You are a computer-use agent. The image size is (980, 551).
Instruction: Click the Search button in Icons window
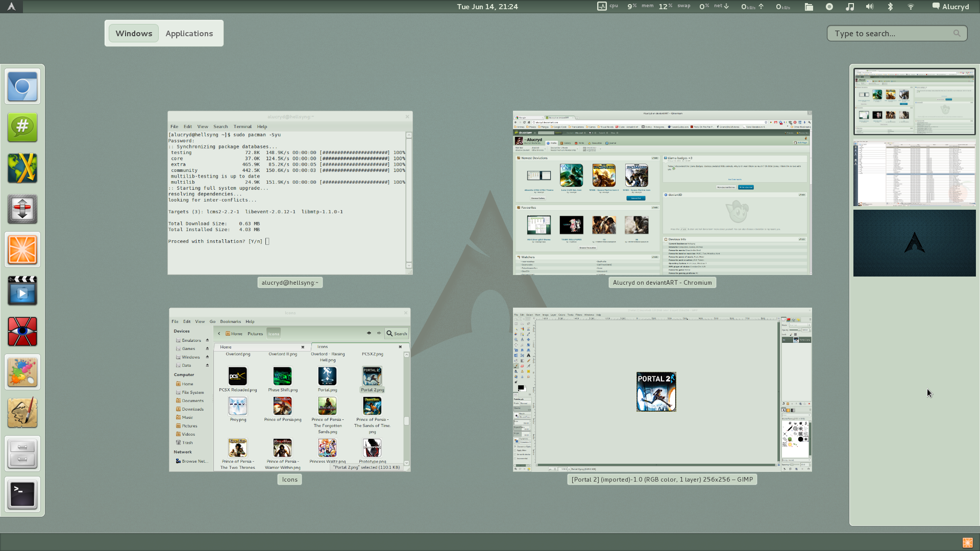click(x=397, y=334)
